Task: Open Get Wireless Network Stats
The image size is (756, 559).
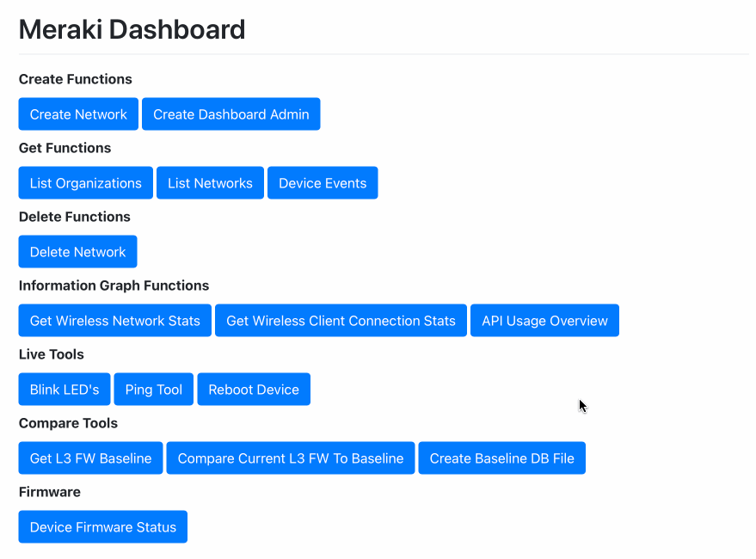Action: click(x=114, y=320)
